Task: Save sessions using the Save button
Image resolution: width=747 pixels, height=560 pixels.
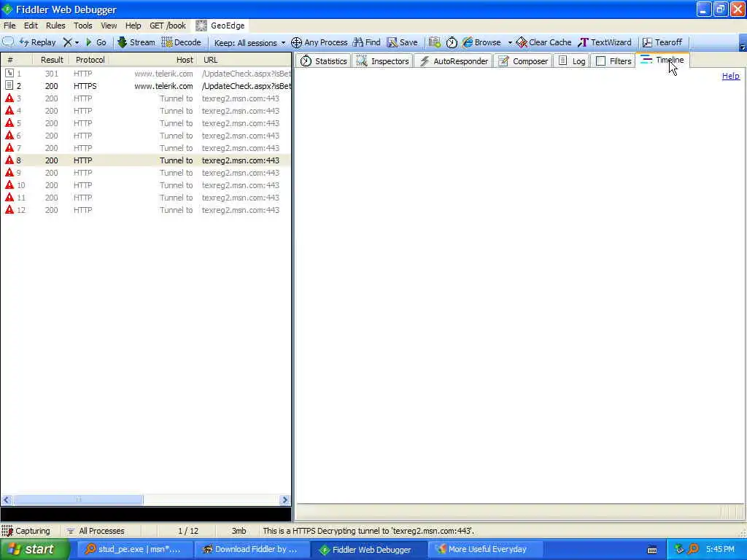Action: [402, 42]
